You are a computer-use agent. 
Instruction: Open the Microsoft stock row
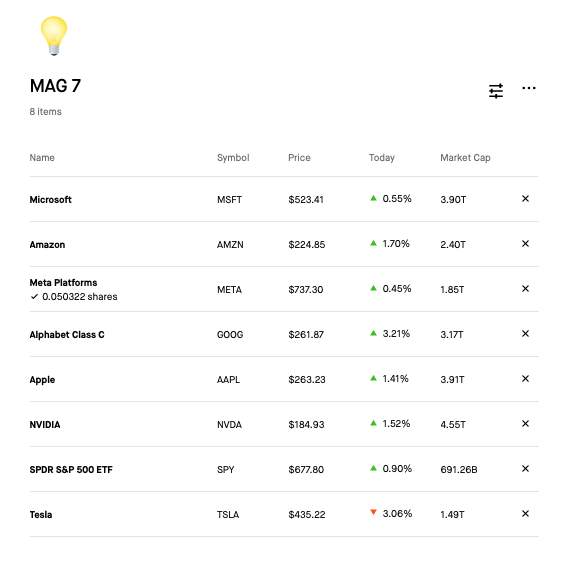pyautogui.click(x=284, y=199)
